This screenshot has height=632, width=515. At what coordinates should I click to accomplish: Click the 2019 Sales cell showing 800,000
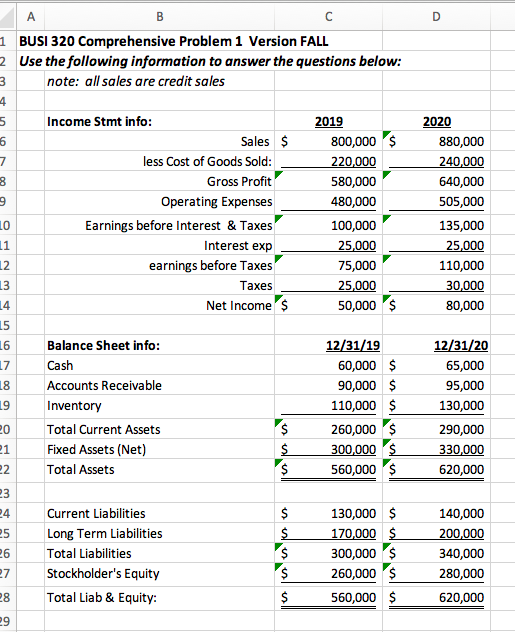[328, 141]
